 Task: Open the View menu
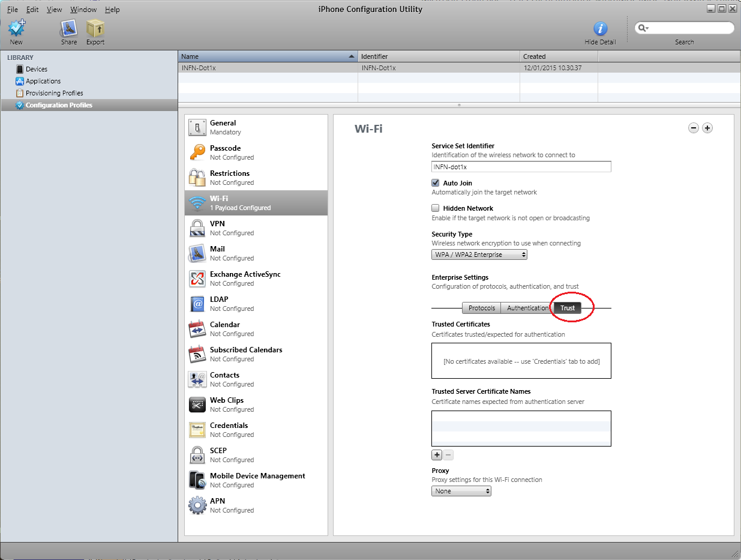[55, 10]
